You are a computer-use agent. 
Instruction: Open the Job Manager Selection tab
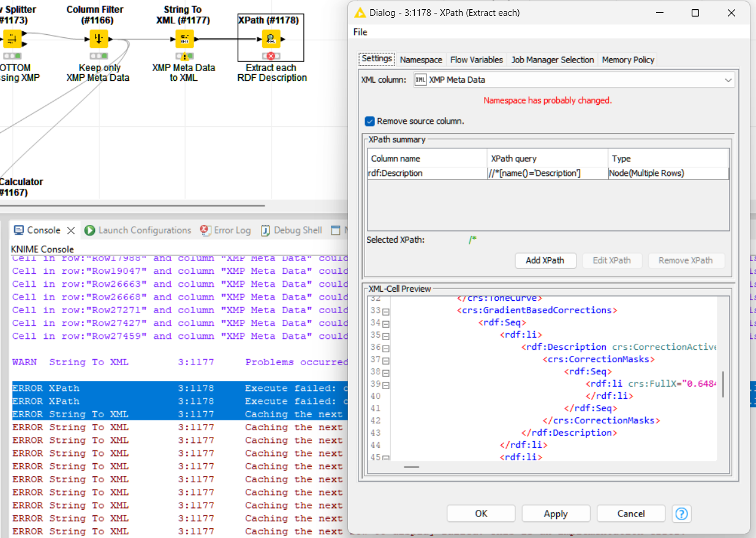pos(553,59)
